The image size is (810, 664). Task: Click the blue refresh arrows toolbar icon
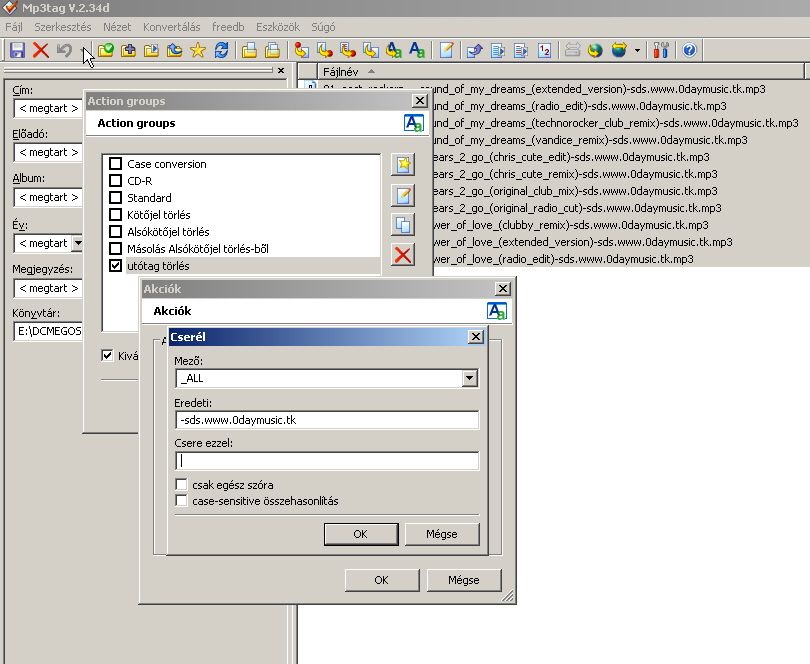[221, 50]
